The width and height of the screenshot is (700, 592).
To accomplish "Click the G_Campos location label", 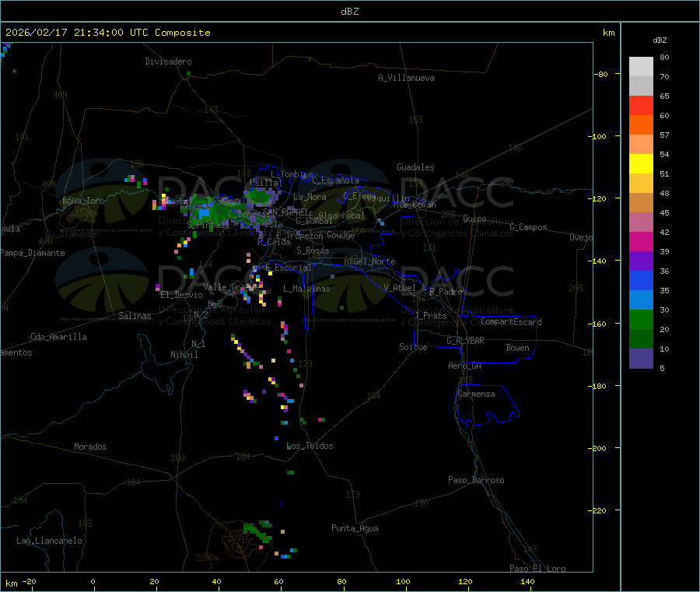I will 529,227.
